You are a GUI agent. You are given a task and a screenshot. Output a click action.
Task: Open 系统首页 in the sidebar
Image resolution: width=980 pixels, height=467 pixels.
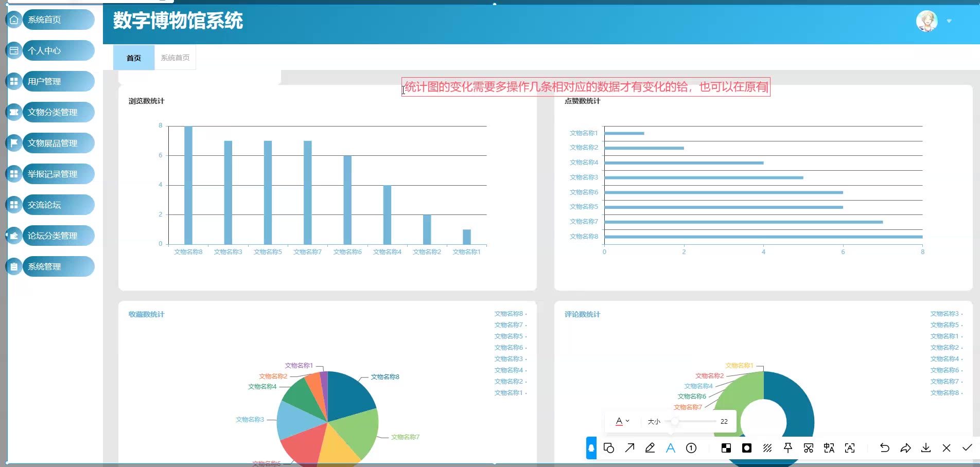click(x=58, y=20)
